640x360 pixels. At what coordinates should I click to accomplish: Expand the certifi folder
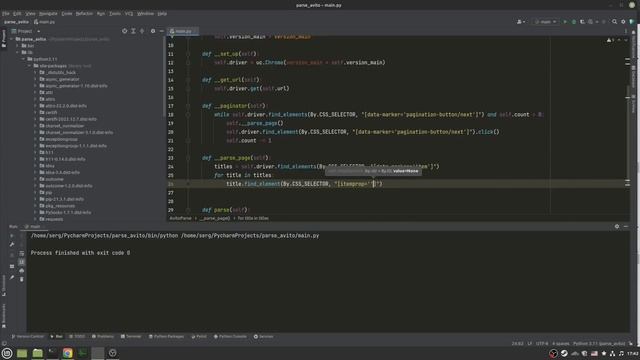[36, 112]
